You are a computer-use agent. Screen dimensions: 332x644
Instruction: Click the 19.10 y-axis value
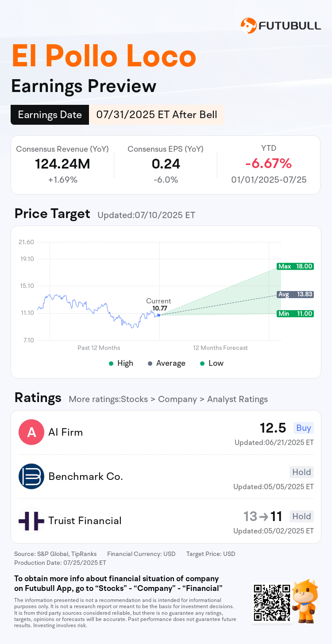26,259
